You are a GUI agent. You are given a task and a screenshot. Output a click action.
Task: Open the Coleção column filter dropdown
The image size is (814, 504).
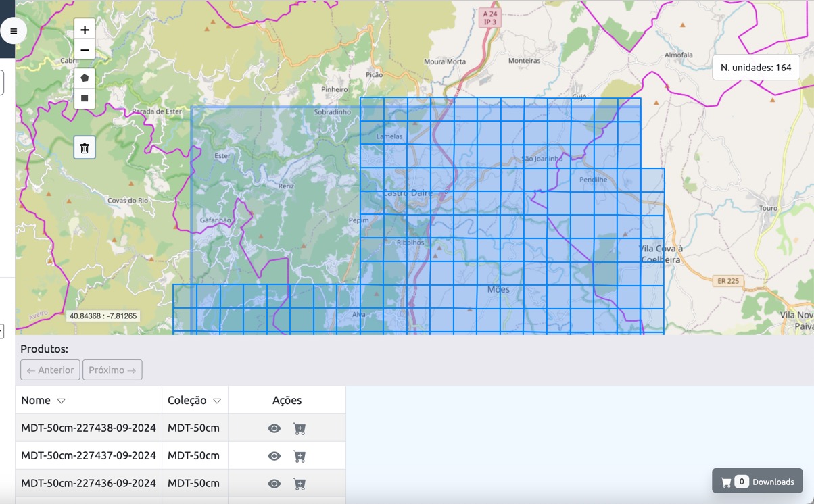tap(217, 401)
